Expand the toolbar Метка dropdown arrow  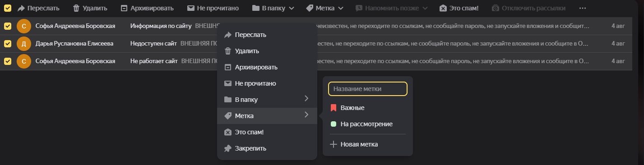[340, 8]
